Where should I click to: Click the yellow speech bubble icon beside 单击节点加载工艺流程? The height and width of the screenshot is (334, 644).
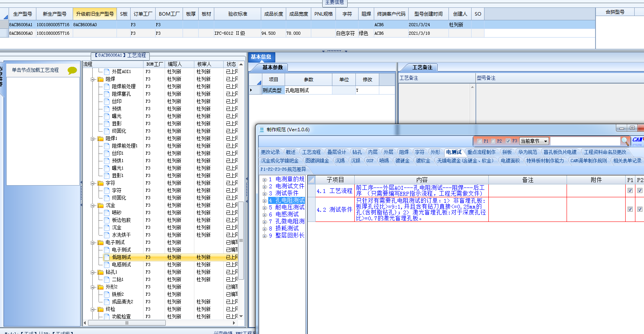click(x=72, y=70)
